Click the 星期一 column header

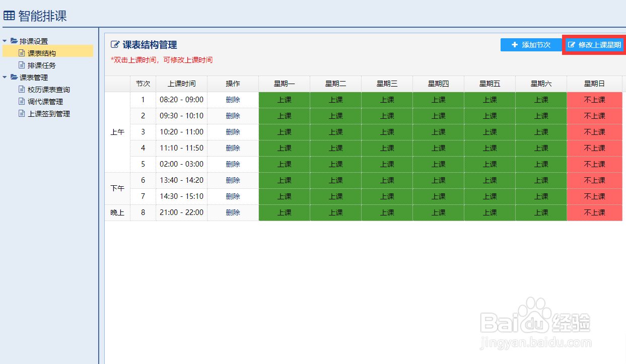coord(285,84)
